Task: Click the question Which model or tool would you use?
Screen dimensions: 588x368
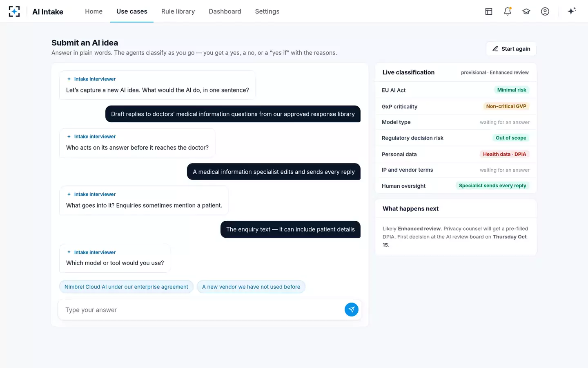Action: click(x=115, y=263)
